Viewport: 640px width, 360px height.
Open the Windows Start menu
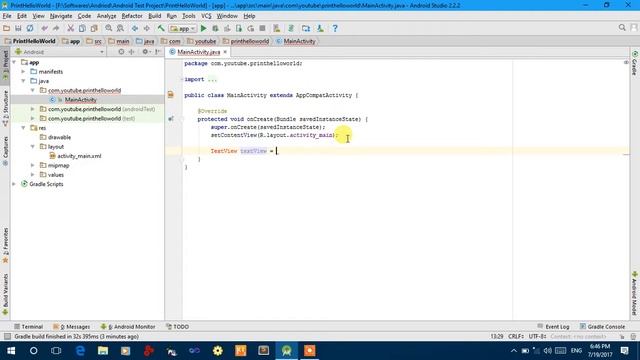pyautogui.click(x=11, y=351)
